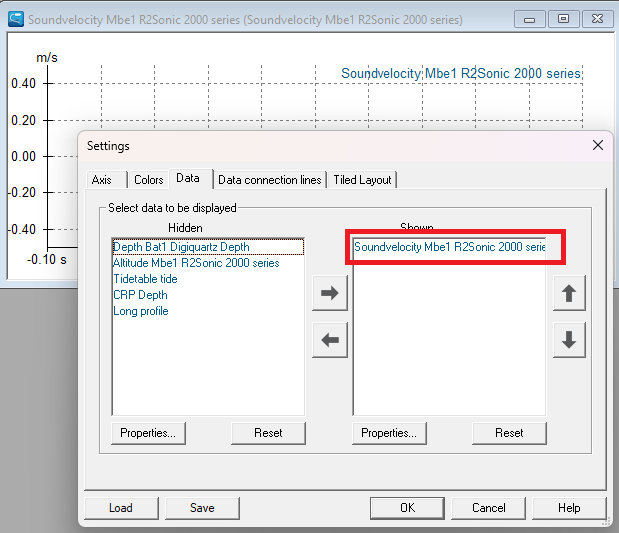Move selected item to Shown list with right arrow
The height and width of the screenshot is (533, 619).
[330, 293]
